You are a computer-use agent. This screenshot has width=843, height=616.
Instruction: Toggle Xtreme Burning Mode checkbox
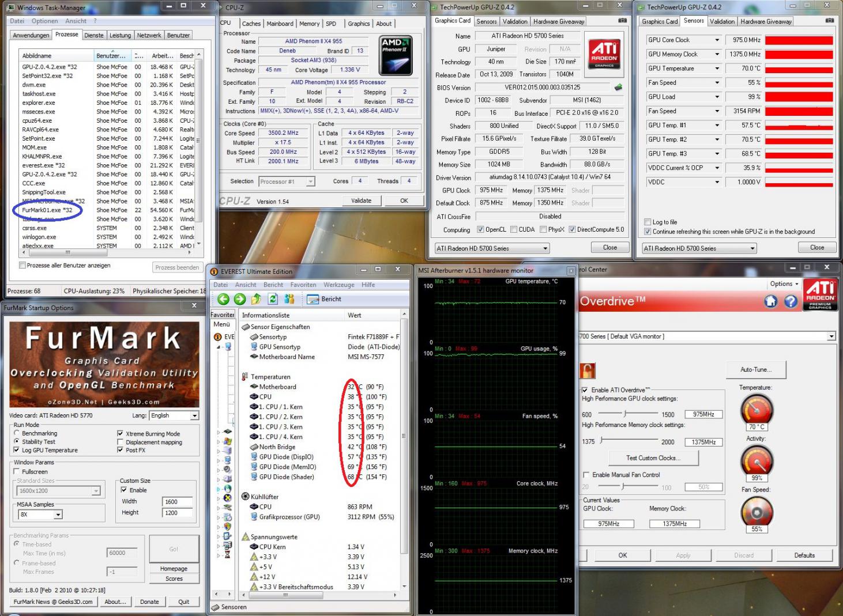tap(120, 433)
